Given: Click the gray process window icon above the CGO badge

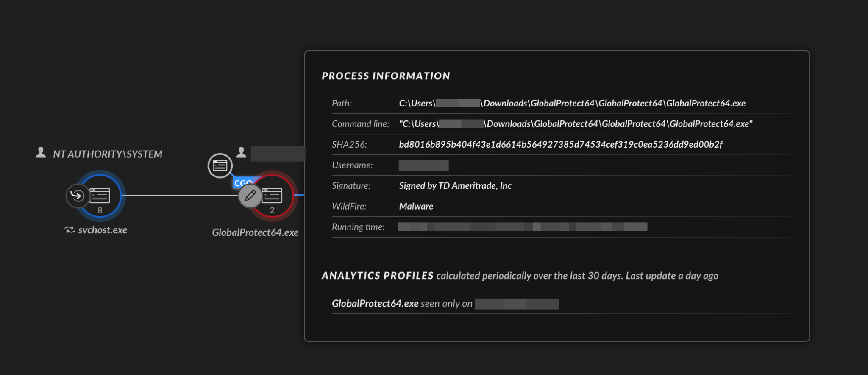Looking at the screenshot, I should click(220, 165).
